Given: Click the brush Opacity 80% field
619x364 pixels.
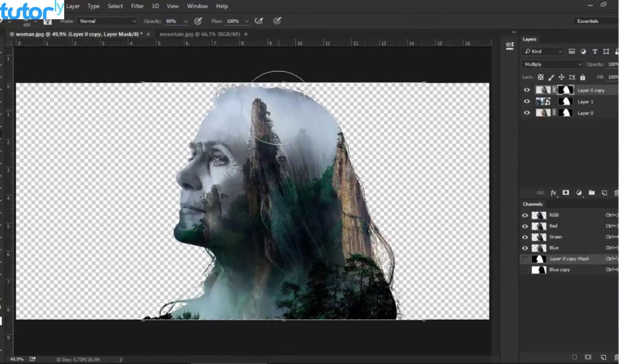Looking at the screenshot, I should (x=173, y=22).
